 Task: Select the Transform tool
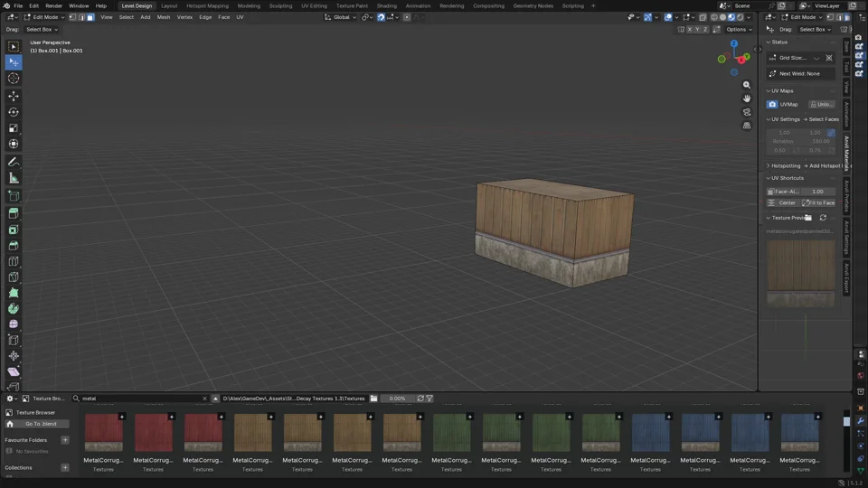click(14, 144)
